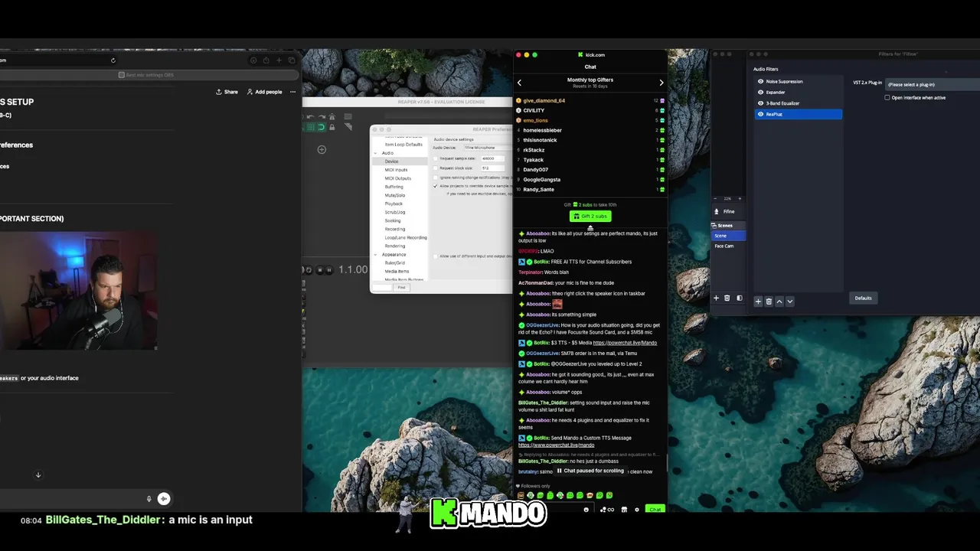Zoom out OBS preview with minus icon

click(x=717, y=198)
